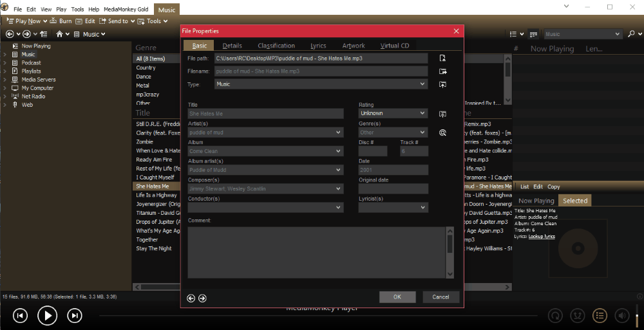This screenshot has width=644, height=330.
Task: Go to next file in File Properties
Action: 202,298
